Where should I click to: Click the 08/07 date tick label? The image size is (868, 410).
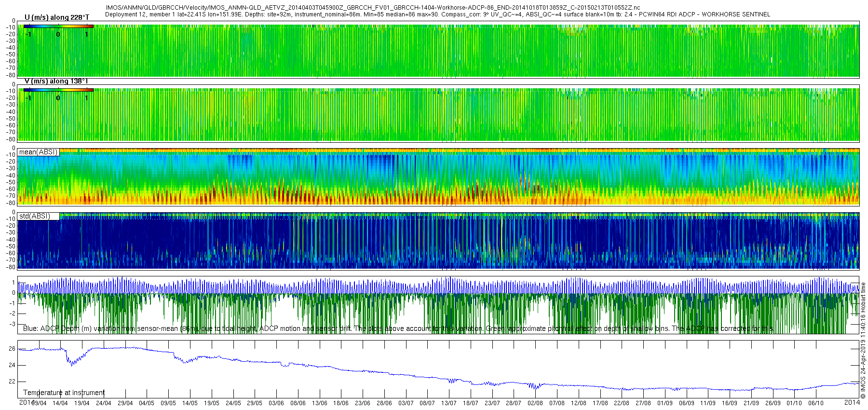tap(428, 403)
